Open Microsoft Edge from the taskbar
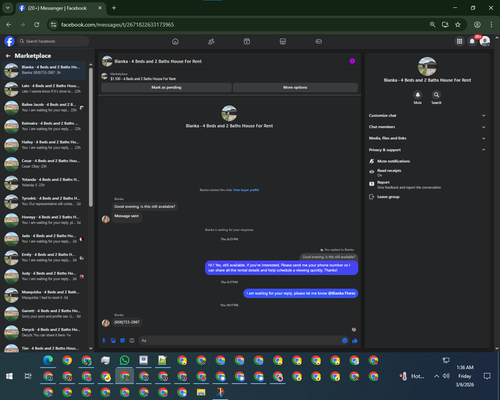Image resolution: width=500 pixels, height=400 pixels. (x=48, y=360)
